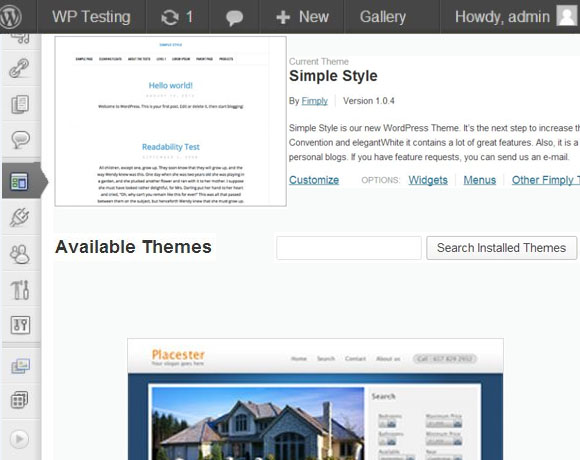Open the Appearance sidebar menu
580x460 pixels.
point(20,181)
